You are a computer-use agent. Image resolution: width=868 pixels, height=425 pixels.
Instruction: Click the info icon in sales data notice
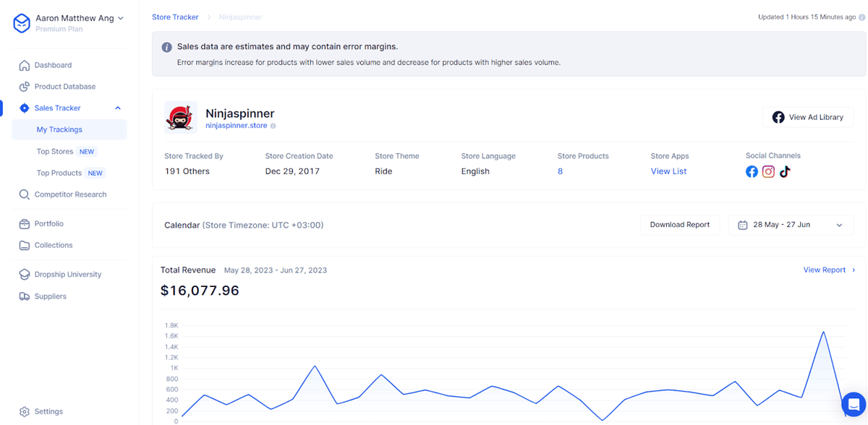[167, 47]
